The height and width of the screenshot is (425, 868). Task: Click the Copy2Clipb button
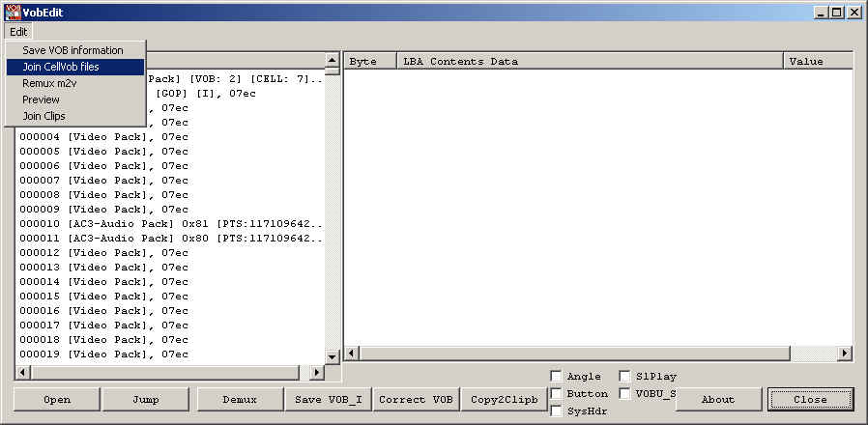pos(505,400)
